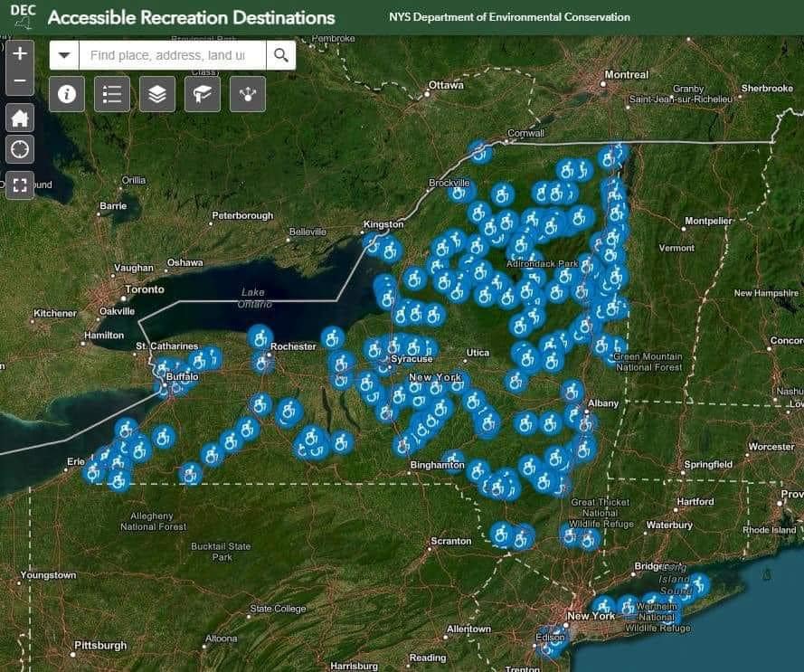Image resolution: width=804 pixels, height=672 pixels.
Task: Click the Binghamton city label
Action: [438, 465]
